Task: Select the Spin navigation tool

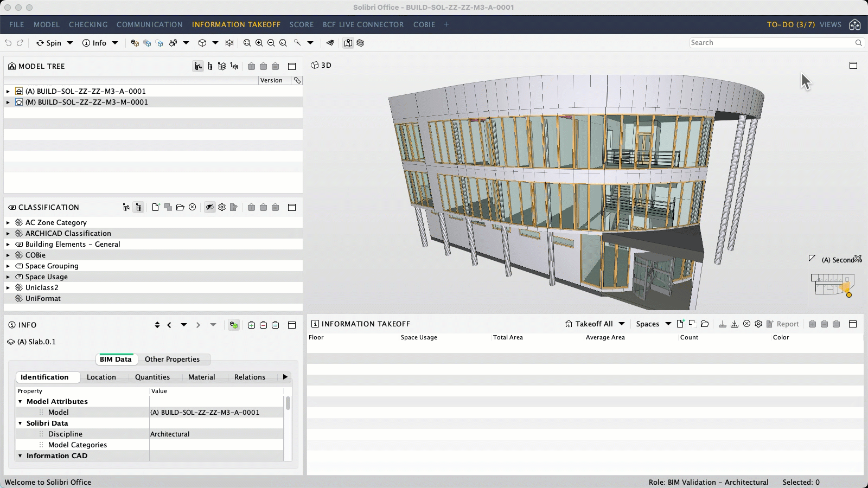Action: tap(52, 43)
